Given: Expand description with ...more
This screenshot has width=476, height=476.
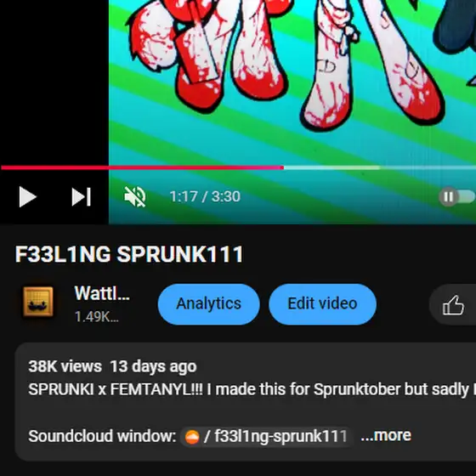Looking at the screenshot, I should click(x=386, y=435).
